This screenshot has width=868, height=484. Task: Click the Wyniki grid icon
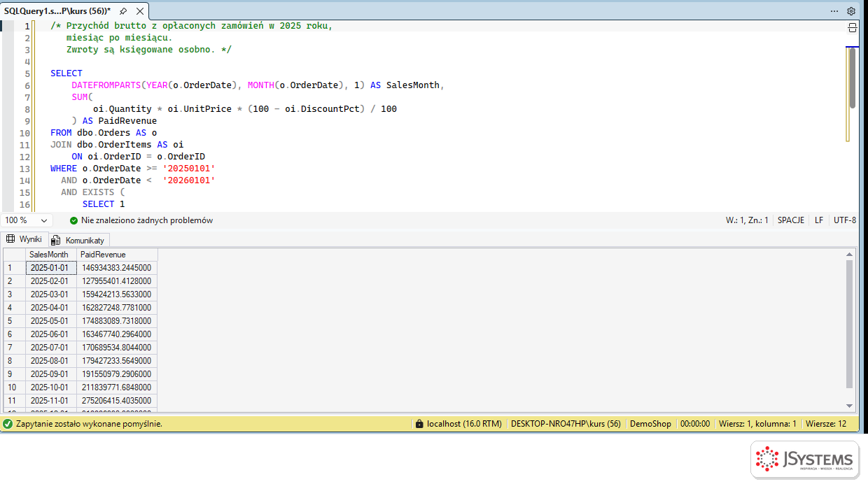[x=10, y=239]
